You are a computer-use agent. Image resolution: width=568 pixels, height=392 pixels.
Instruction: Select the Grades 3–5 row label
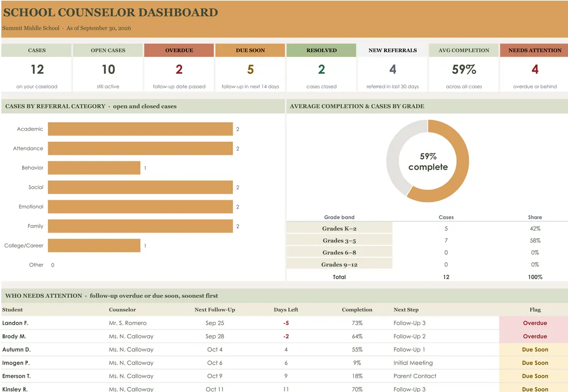tap(339, 241)
